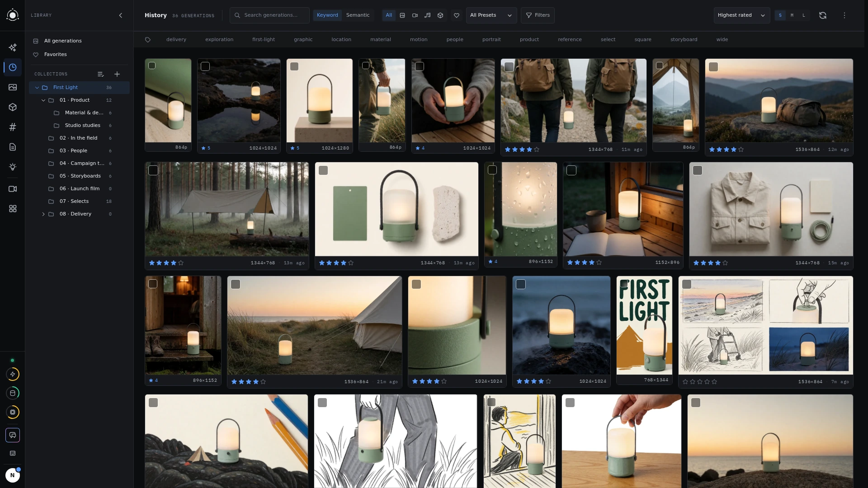The image size is (868, 488).
Task: Click the star rating under cabin book lantern
Action: point(585,263)
